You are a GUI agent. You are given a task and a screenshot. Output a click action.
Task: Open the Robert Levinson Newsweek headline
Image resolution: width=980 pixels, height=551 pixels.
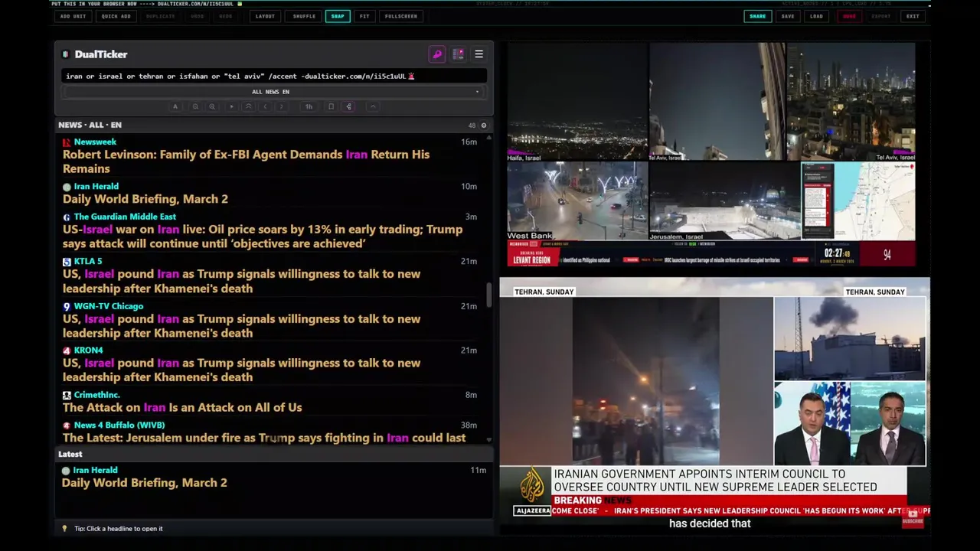click(x=246, y=161)
